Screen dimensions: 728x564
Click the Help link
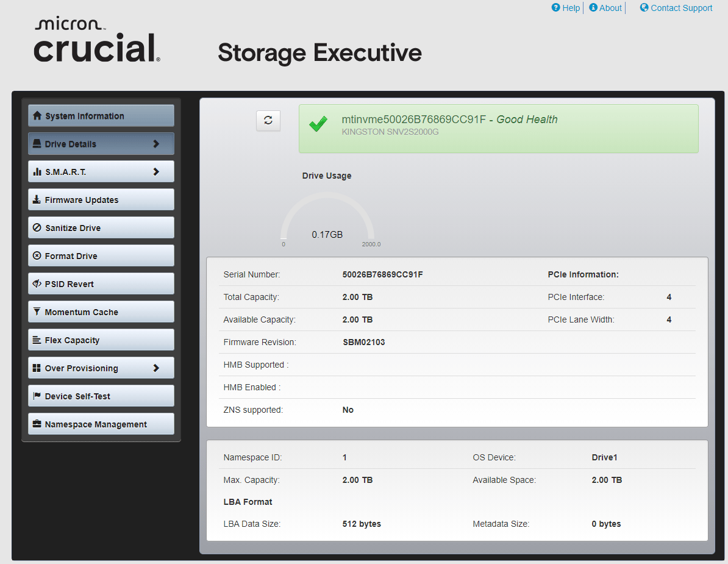(x=571, y=8)
